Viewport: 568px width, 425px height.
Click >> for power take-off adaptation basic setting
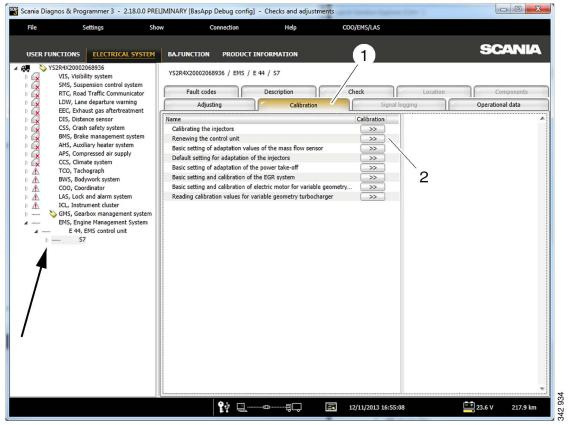click(x=372, y=168)
